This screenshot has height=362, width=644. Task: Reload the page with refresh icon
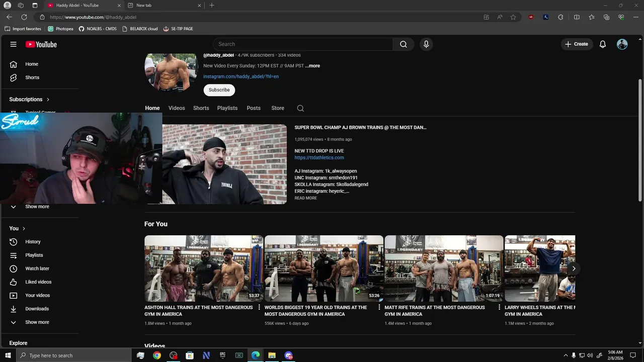point(24,17)
